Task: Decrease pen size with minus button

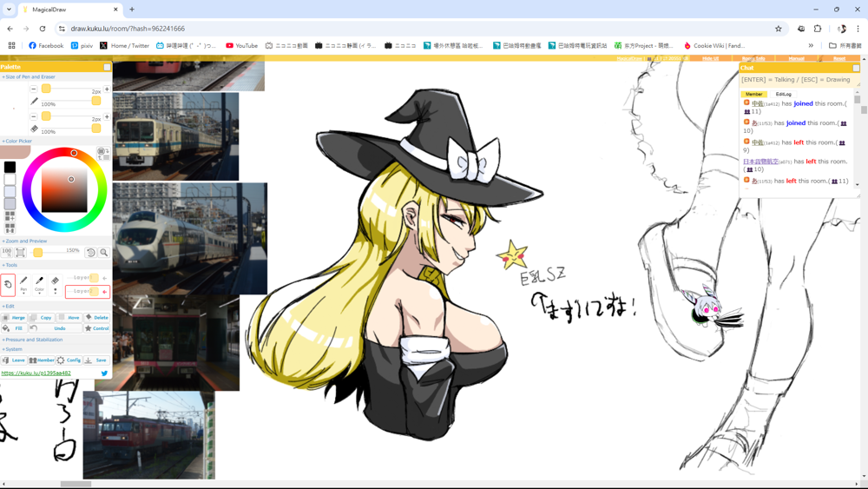Action: click(x=33, y=89)
